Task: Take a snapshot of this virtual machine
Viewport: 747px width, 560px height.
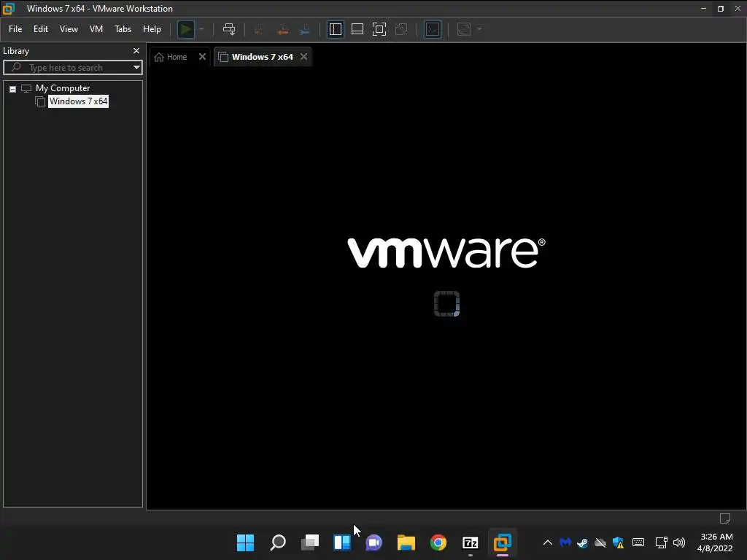Action: click(259, 29)
